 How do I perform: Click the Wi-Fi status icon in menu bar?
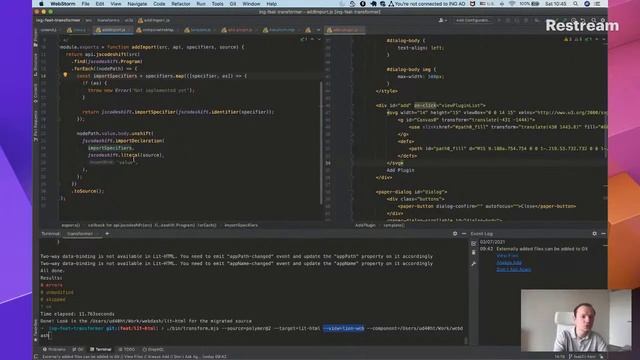point(512,4)
